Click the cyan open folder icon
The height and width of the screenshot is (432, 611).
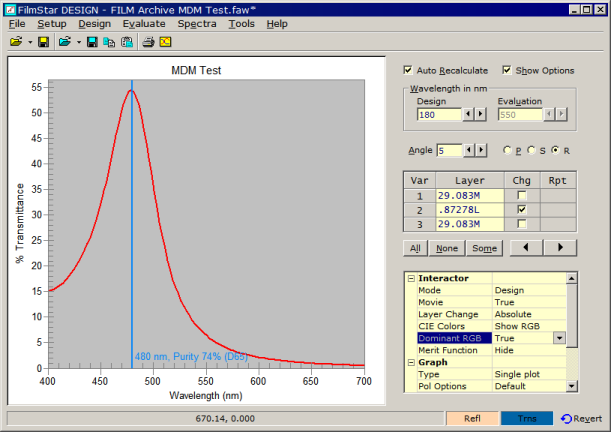coord(65,42)
